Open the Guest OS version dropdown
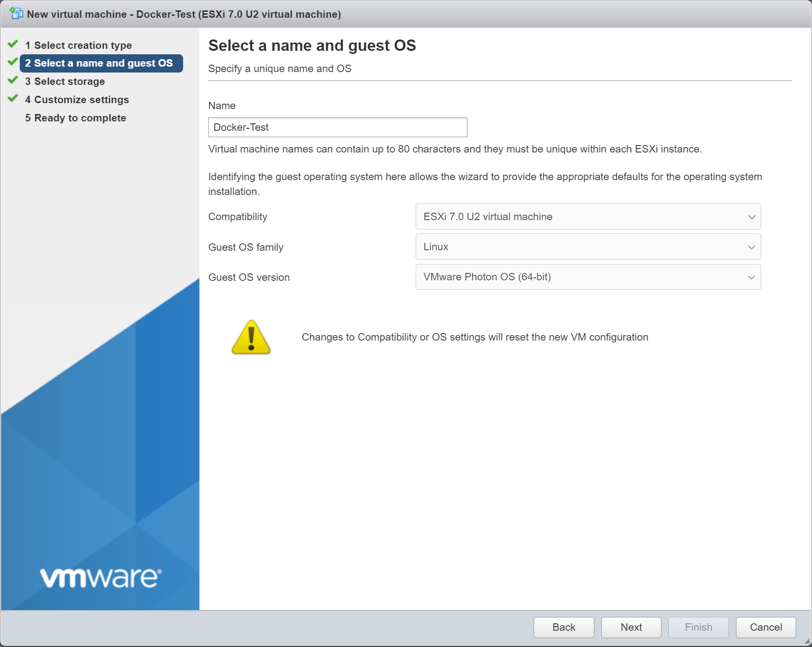 588,277
